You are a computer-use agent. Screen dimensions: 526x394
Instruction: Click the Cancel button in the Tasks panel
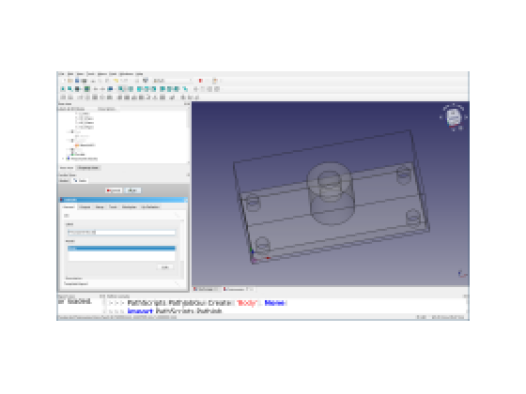(x=114, y=190)
